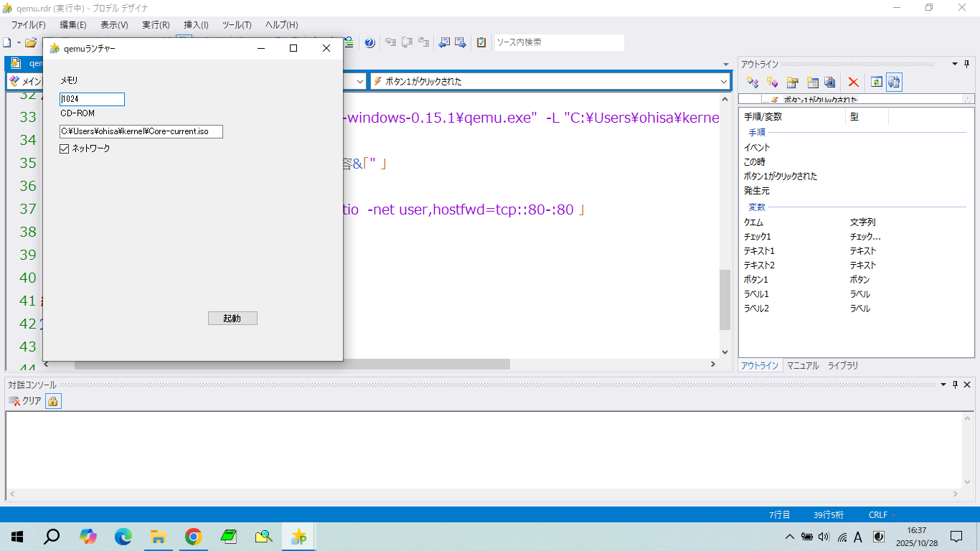Click the new file icon in main toolbar

point(7,42)
